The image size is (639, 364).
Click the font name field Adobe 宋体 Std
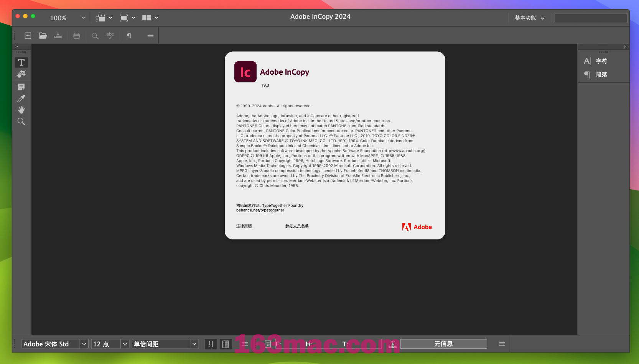click(51, 344)
